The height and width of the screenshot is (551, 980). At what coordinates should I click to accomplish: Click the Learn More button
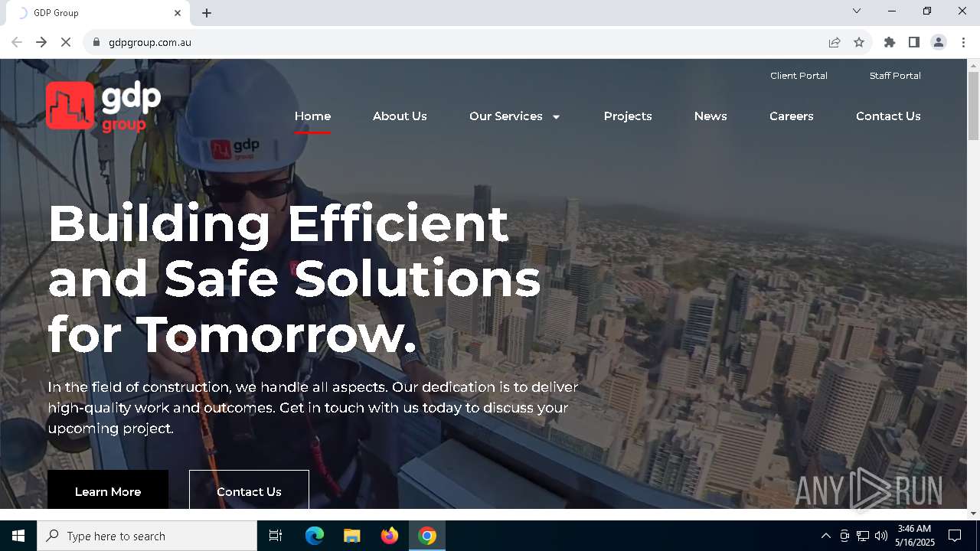click(x=108, y=491)
